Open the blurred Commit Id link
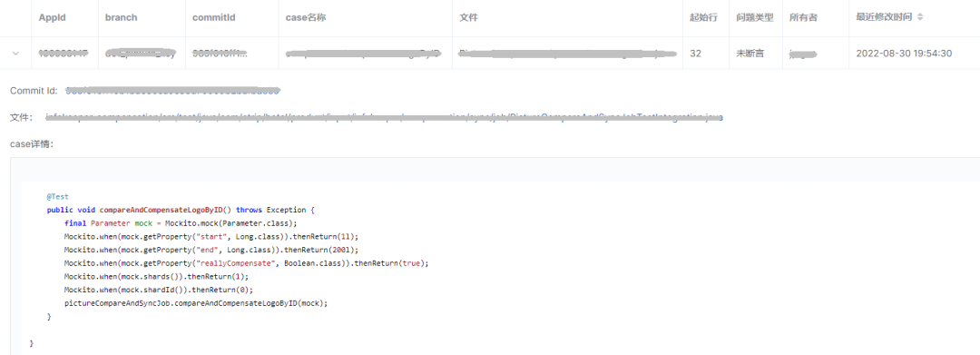 172,91
